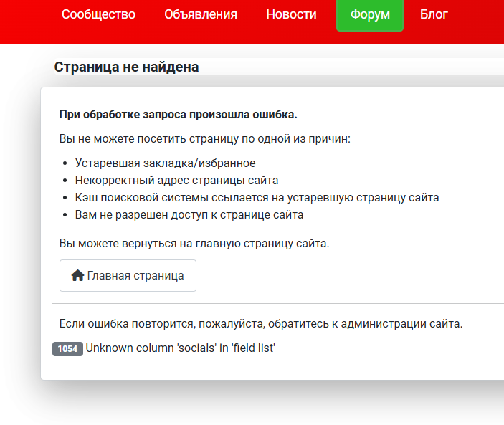This screenshot has width=504, height=425.
Task: Open the Новости navigation item
Action: point(290,14)
